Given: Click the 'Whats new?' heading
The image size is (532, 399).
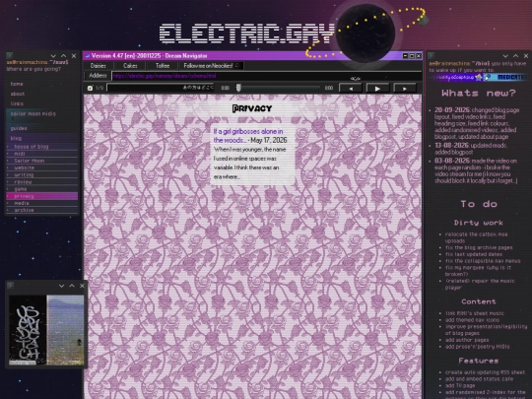Looking at the screenshot, I should 479,93.
